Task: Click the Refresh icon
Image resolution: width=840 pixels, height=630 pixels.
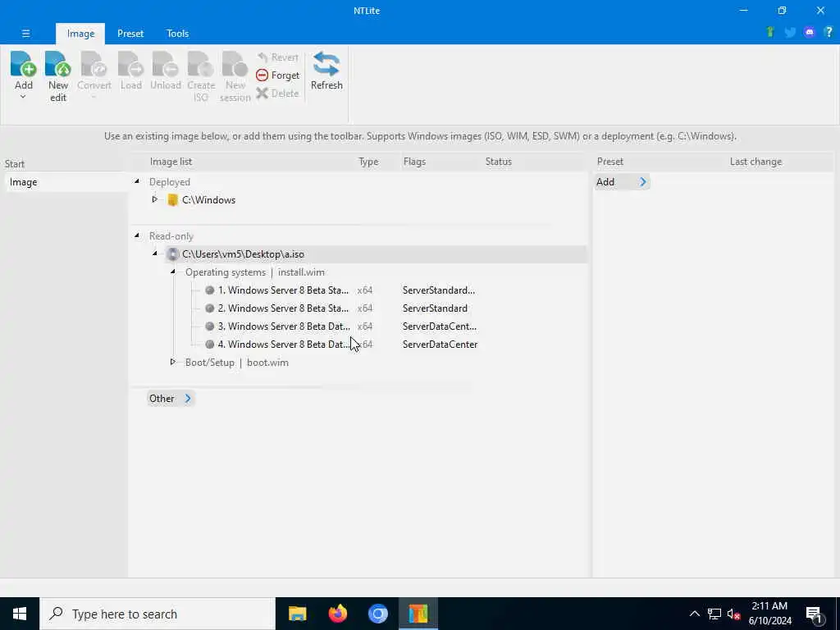Action: coord(326,64)
